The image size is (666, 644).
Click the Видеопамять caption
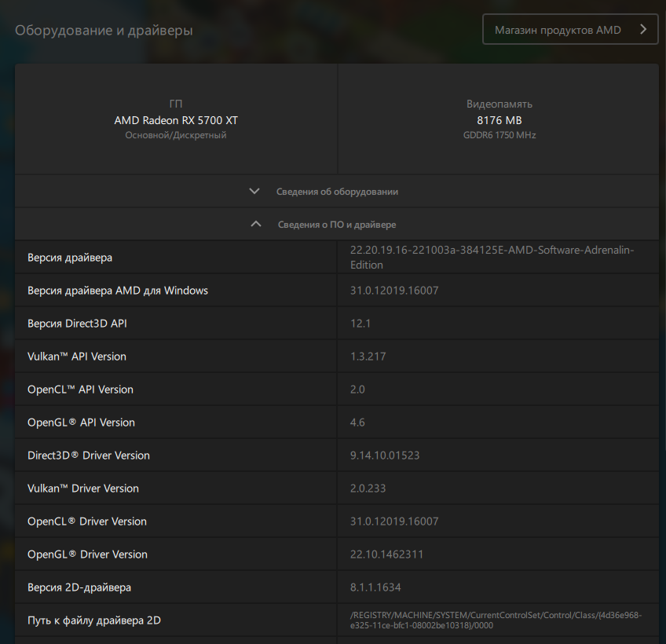499,104
